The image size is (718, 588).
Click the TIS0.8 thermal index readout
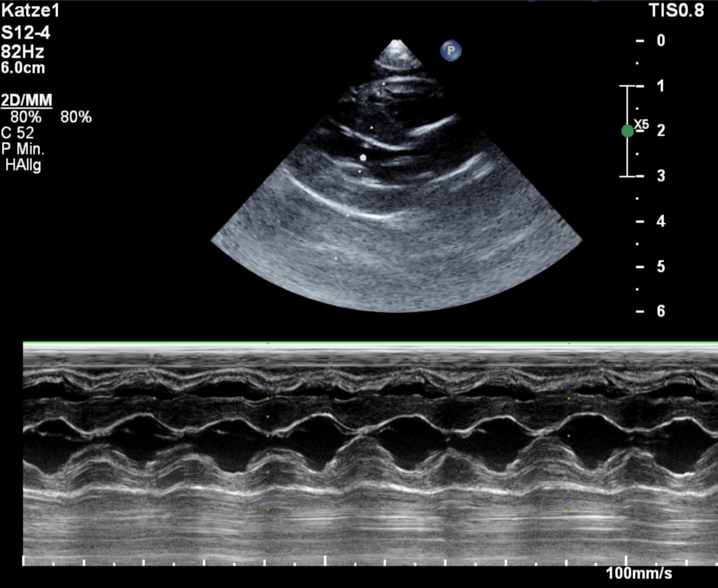tap(676, 12)
